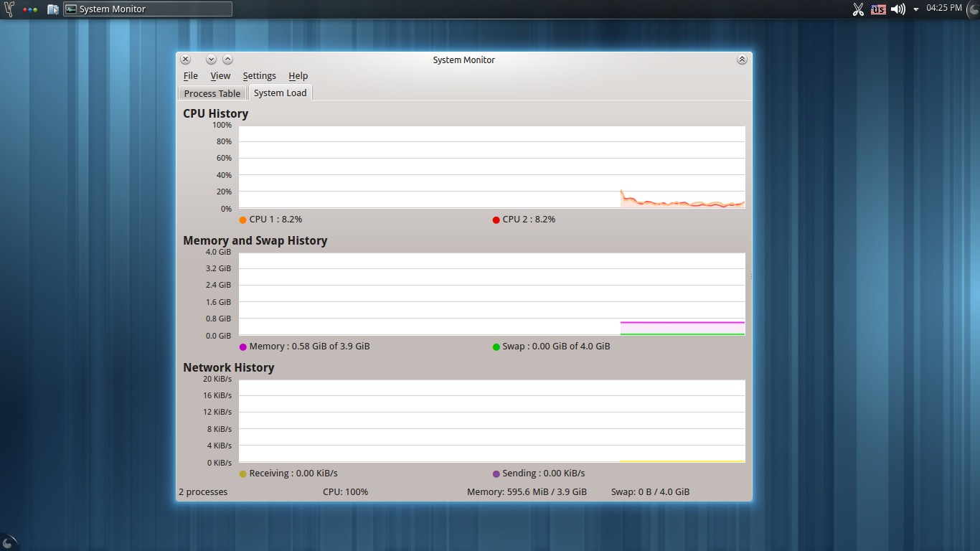
Task: Expand the hidden system tray icons arrow
Action: point(916,9)
